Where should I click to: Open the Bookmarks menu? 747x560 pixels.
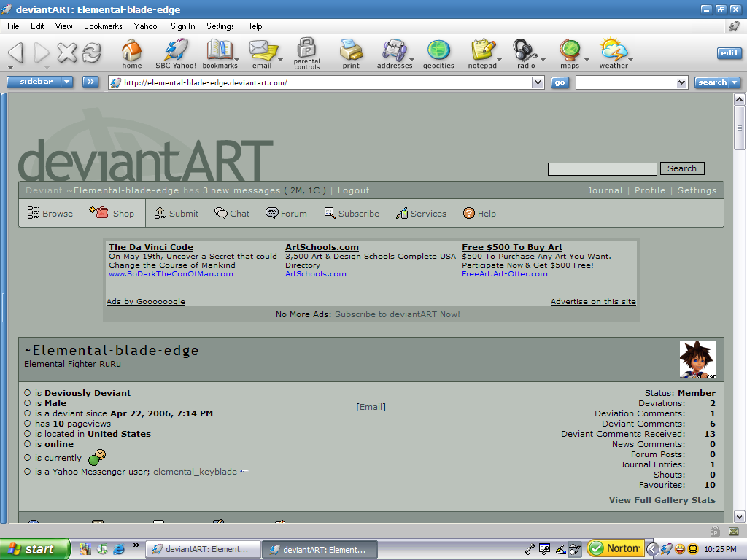pos(104,26)
